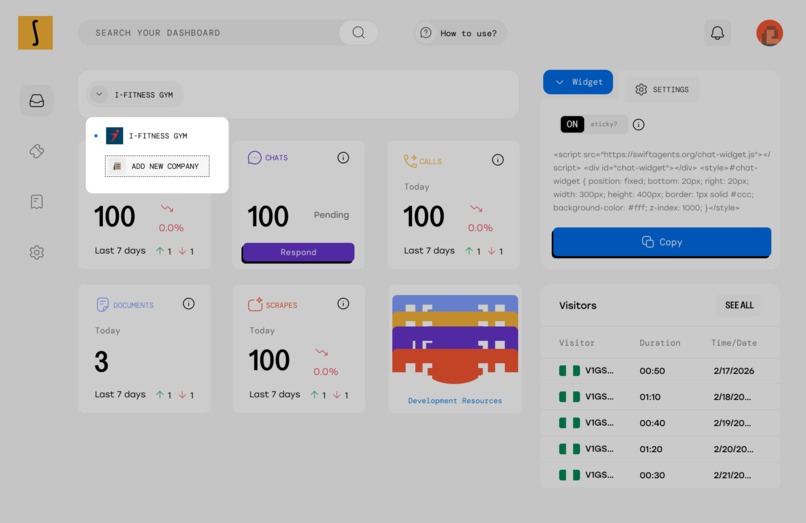Open the user profile avatar
The image size is (806, 523).
(x=769, y=33)
